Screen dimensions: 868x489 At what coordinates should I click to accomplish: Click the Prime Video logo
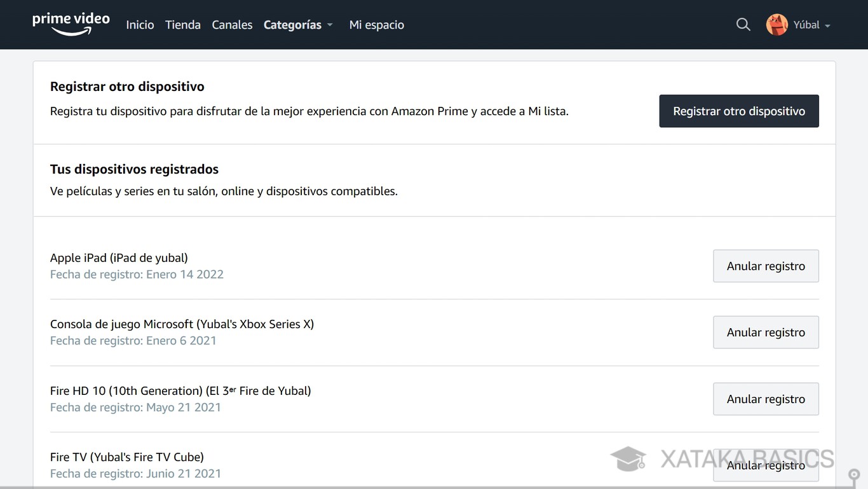(x=71, y=24)
